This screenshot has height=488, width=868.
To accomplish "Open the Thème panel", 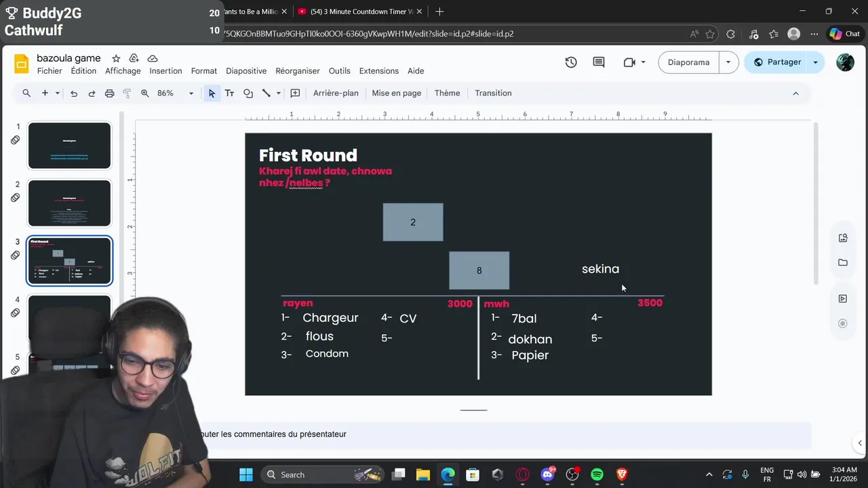I will click(447, 93).
